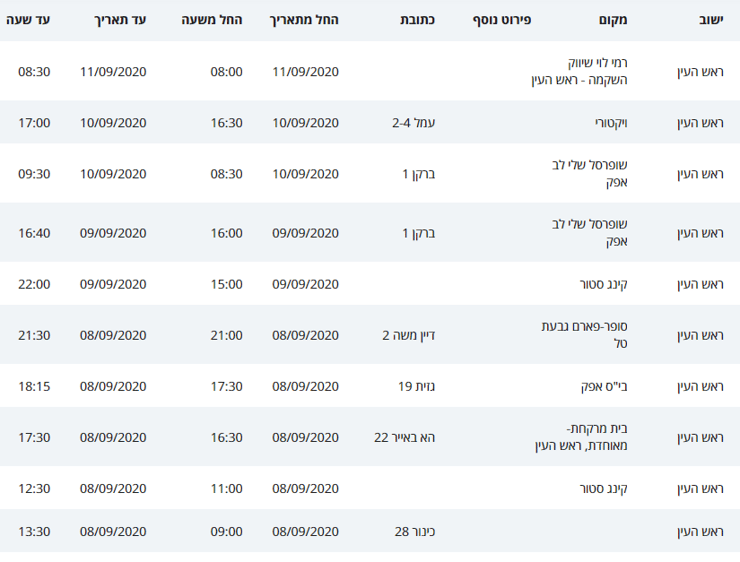This screenshot has width=740, height=562.
Task: Click end date 11/09/2020
Action: (x=113, y=72)
